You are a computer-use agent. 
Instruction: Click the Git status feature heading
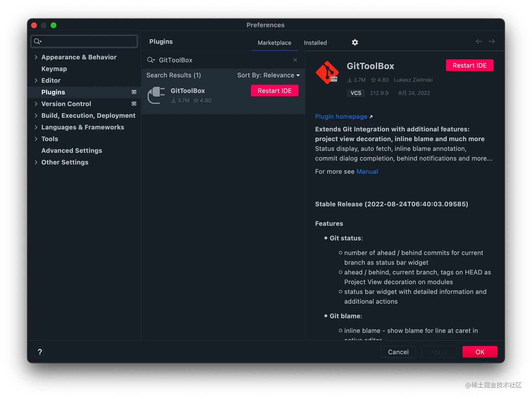tap(346, 238)
